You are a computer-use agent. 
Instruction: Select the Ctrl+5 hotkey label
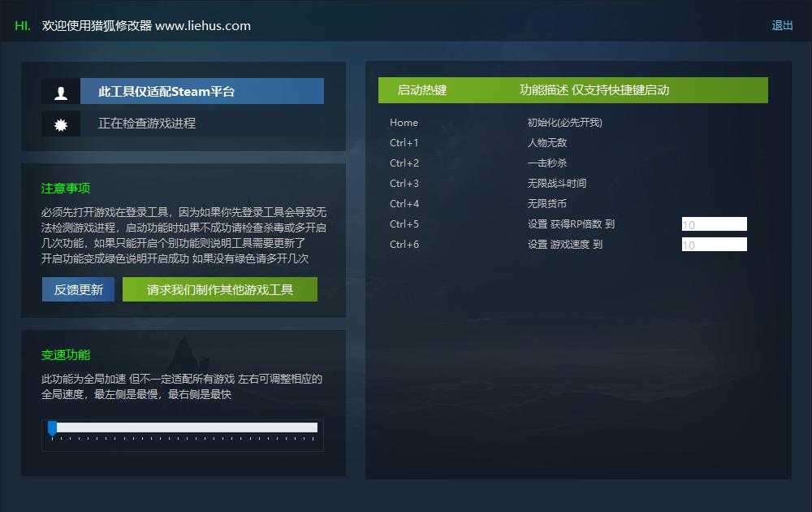(x=404, y=223)
